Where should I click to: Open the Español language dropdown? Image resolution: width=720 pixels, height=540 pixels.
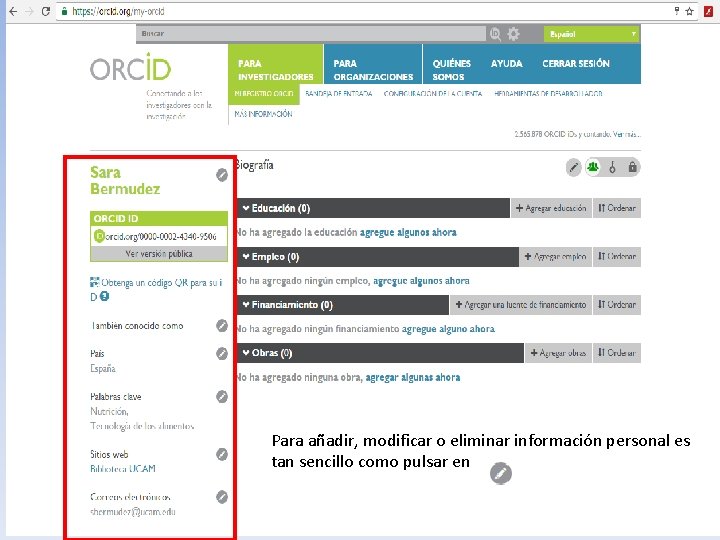tap(592, 34)
